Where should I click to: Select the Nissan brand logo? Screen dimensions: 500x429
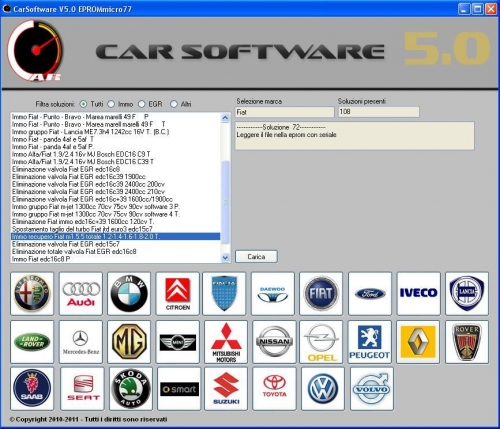tap(274, 342)
